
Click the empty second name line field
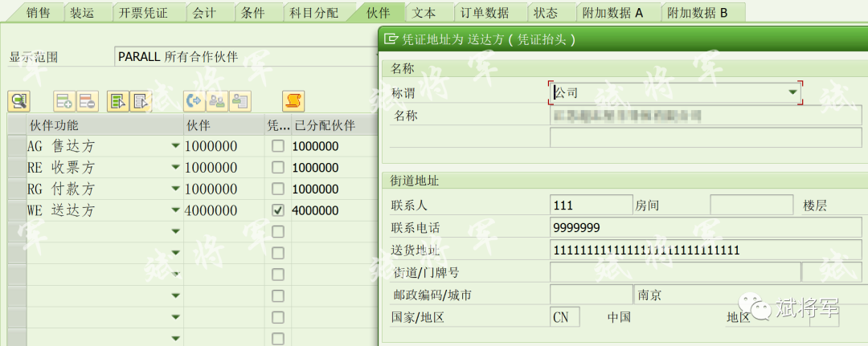click(x=706, y=137)
